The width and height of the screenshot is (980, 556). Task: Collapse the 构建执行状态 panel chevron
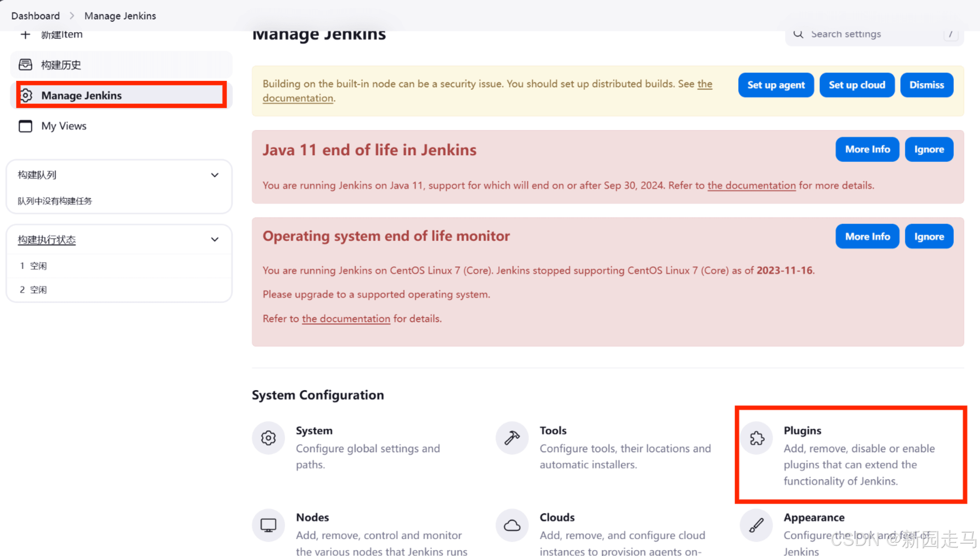[x=215, y=239]
